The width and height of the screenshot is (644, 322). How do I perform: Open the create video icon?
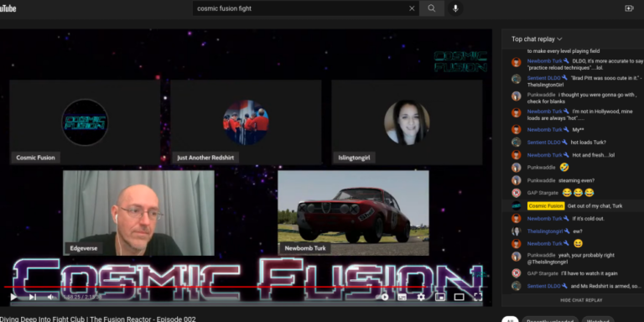(629, 8)
